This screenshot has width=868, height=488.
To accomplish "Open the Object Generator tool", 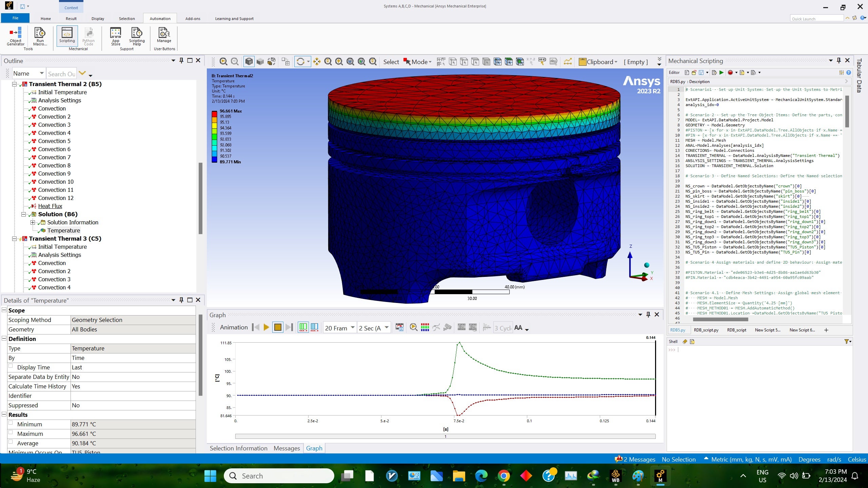I will [16, 36].
